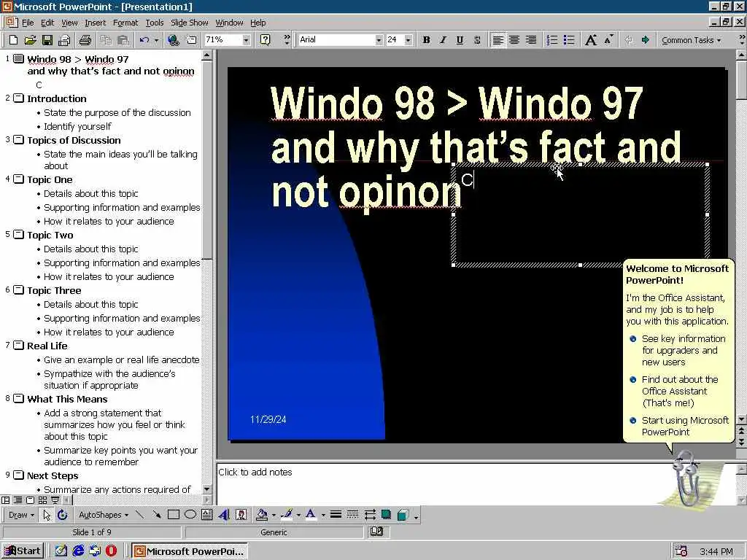The height and width of the screenshot is (560, 747).
Task: Increase font size with large A icon
Action: click(x=591, y=40)
